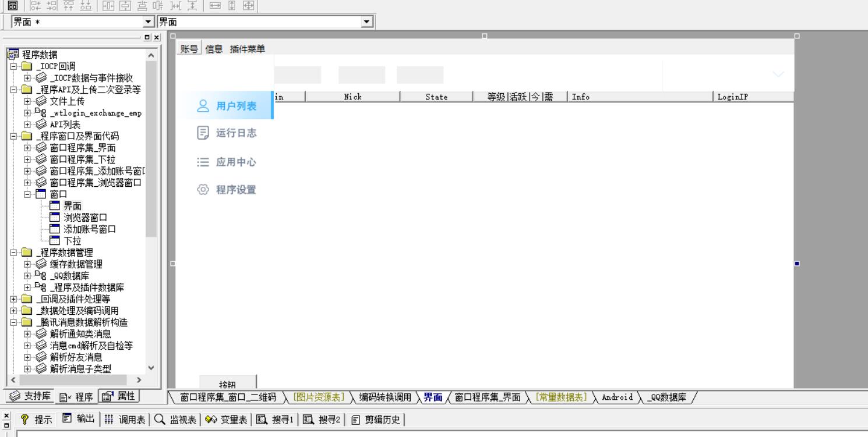Collapse the _IOCP回调 folder

(x=13, y=66)
